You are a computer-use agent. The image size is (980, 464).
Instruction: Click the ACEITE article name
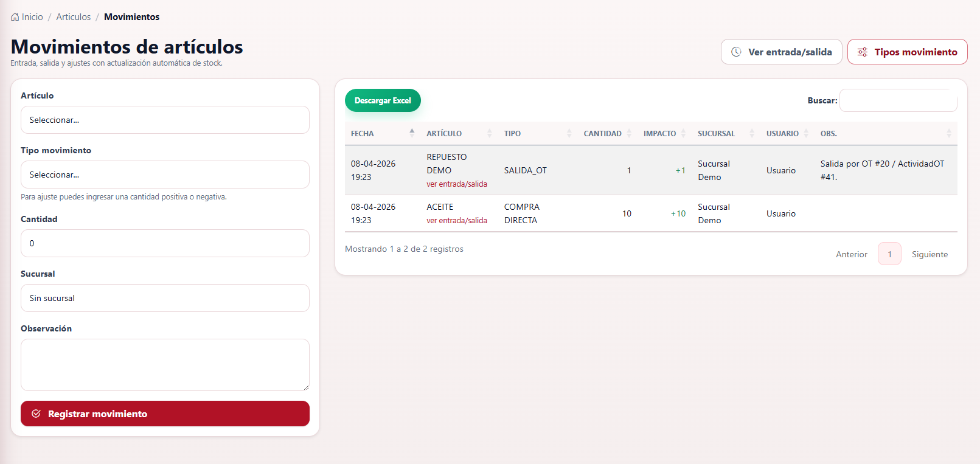pos(440,207)
